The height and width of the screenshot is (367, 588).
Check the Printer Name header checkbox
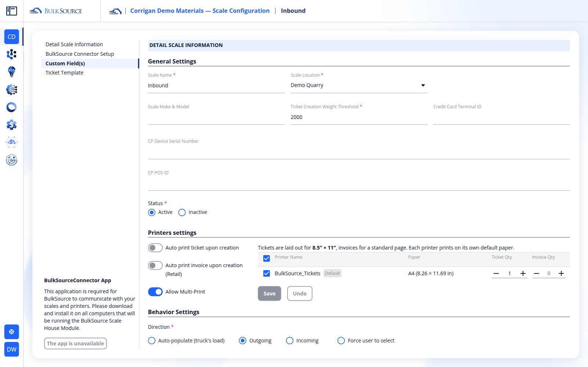[x=267, y=258]
